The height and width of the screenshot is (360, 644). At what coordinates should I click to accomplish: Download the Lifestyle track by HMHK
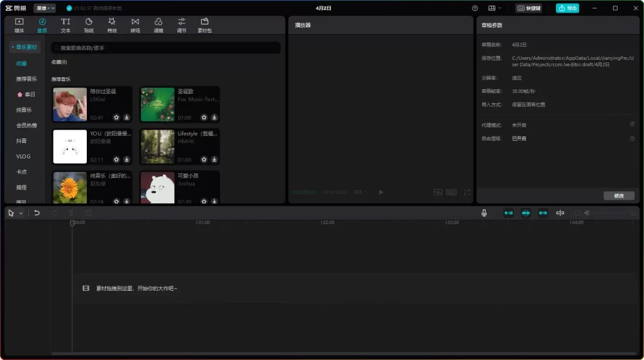(x=214, y=159)
